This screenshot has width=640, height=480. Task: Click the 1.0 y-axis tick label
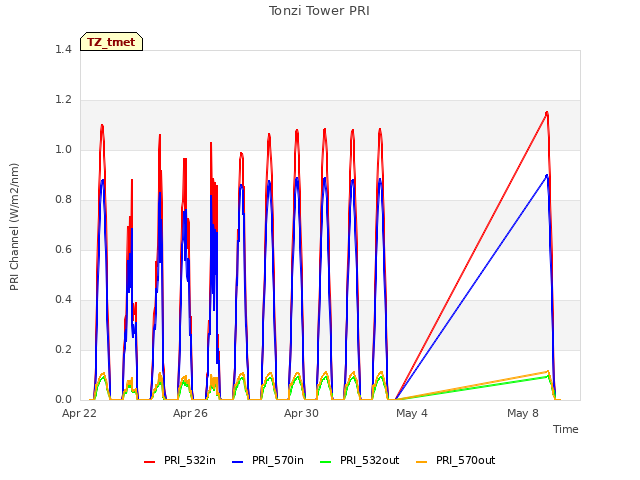pyautogui.click(x=63, y=149)
